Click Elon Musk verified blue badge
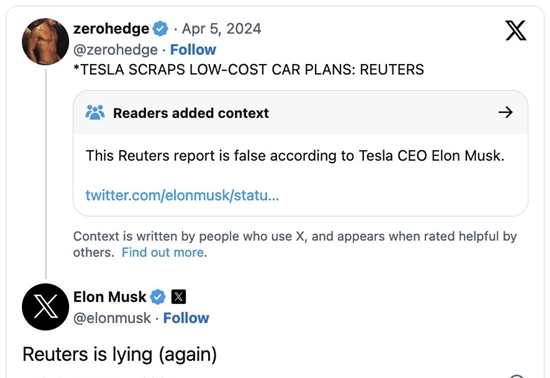 (x=158, y=297)
